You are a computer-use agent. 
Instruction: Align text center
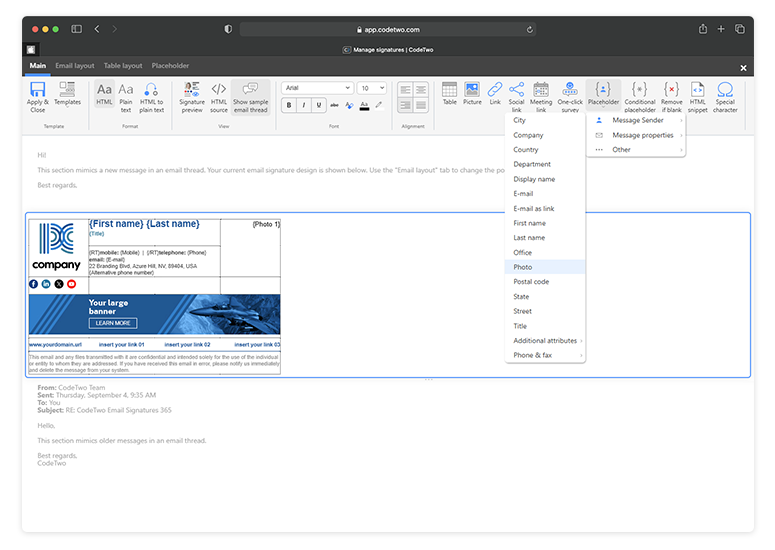tap(421, 89)
